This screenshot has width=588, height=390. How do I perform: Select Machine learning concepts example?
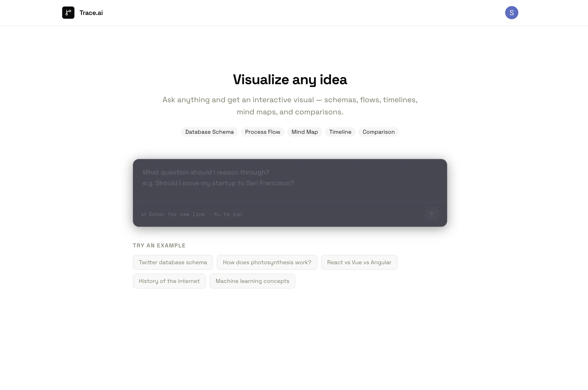[x=252, y=281]
